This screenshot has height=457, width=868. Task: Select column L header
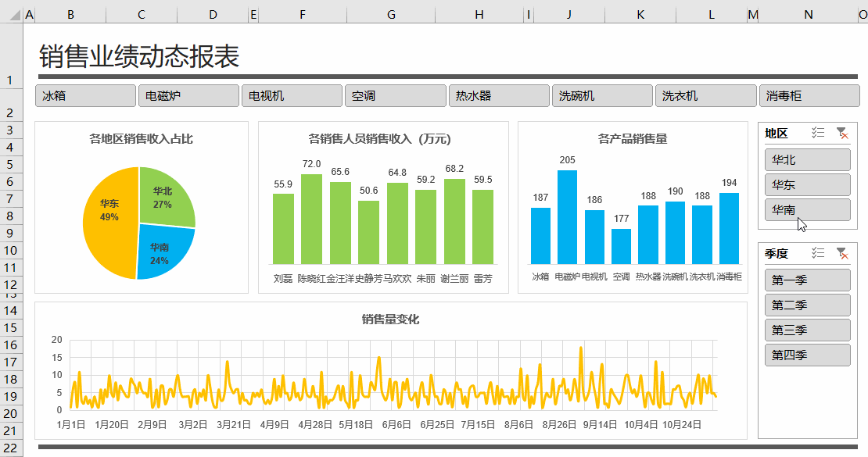point(712,15)
